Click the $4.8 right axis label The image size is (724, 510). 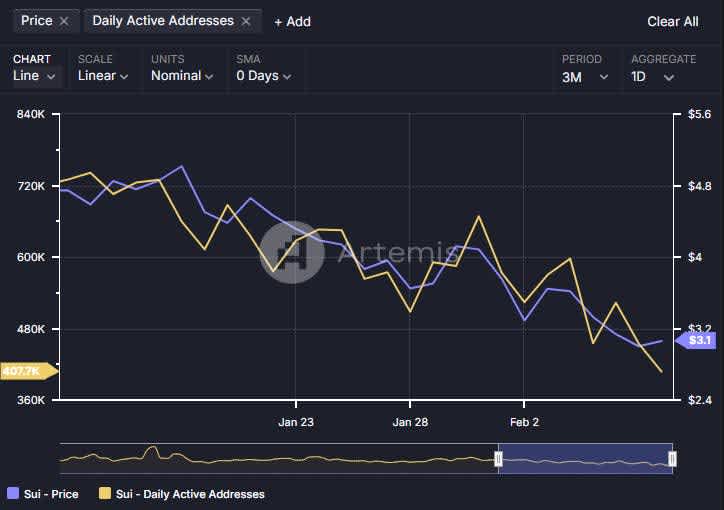[699, 186]
